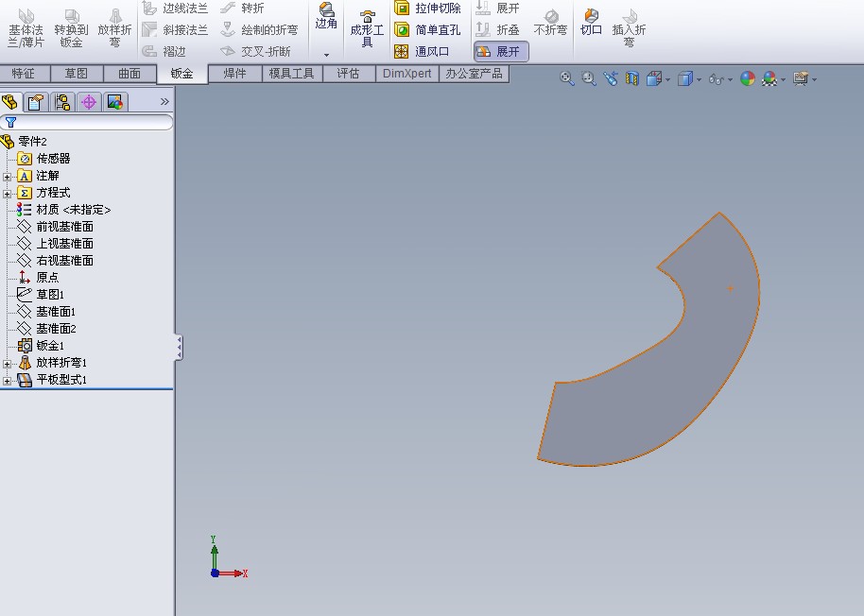The image size is (864, 616).
Task: Toggle the highlighted 展开 flatten button
Action: point(501,52)
